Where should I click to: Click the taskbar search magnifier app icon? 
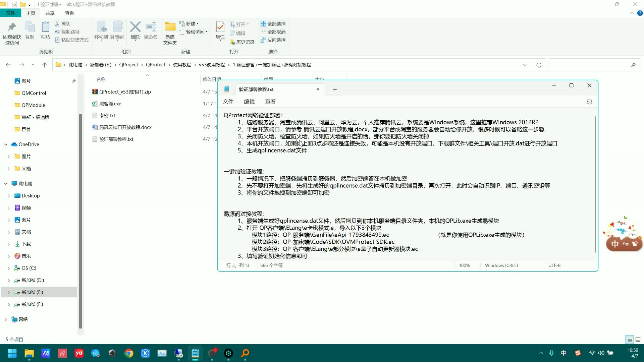pos(245,353)
